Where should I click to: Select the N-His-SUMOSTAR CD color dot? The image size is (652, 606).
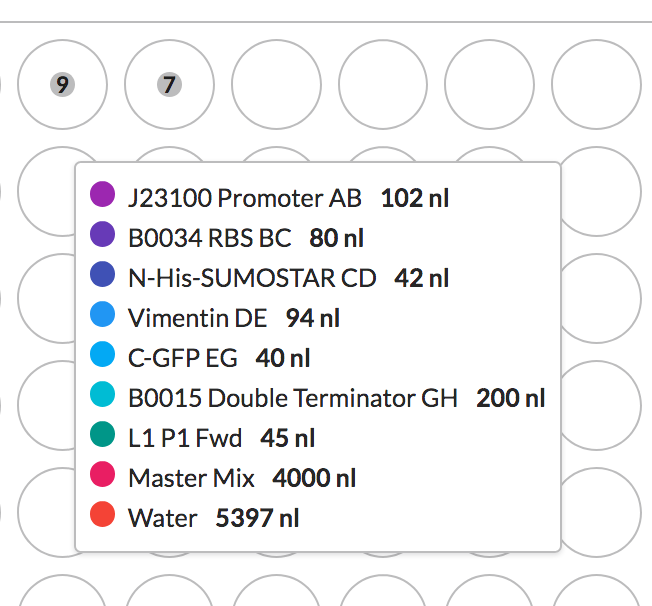tap(103, 277)
